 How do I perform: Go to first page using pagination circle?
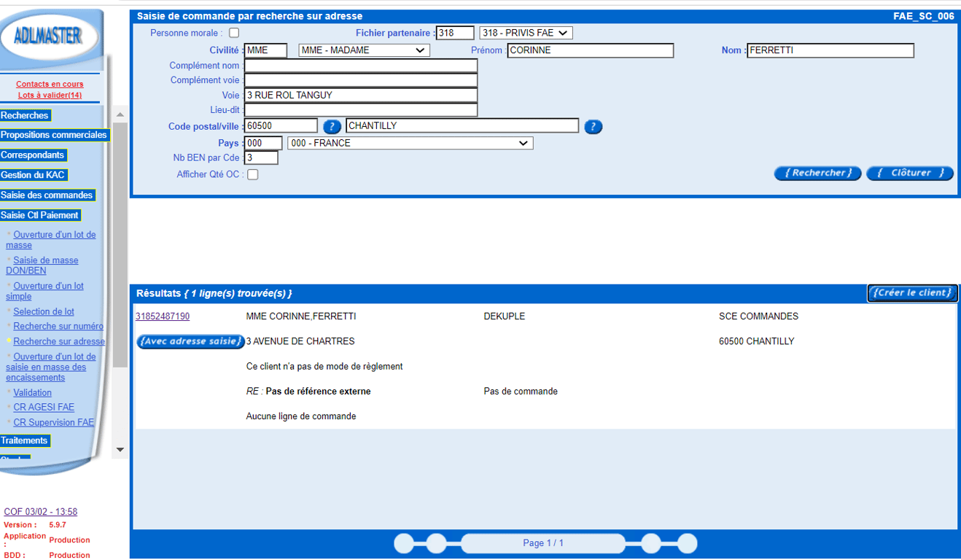(x=404, y=543)
